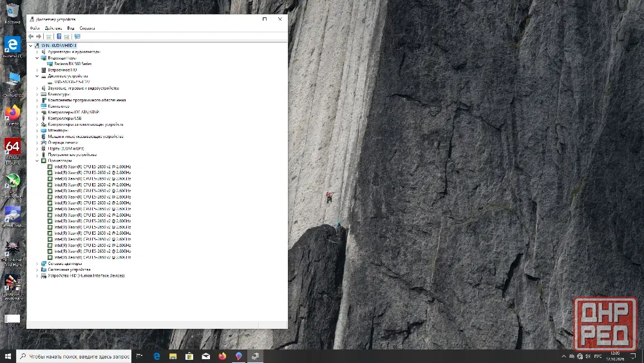Open Firefox from the taskbar
This screenshot has height=363, width=644.
point(222,357)
